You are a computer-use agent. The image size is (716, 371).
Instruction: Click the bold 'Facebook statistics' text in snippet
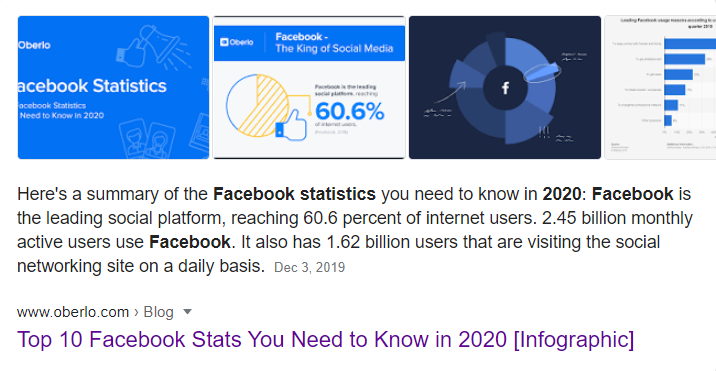(295, 194)
